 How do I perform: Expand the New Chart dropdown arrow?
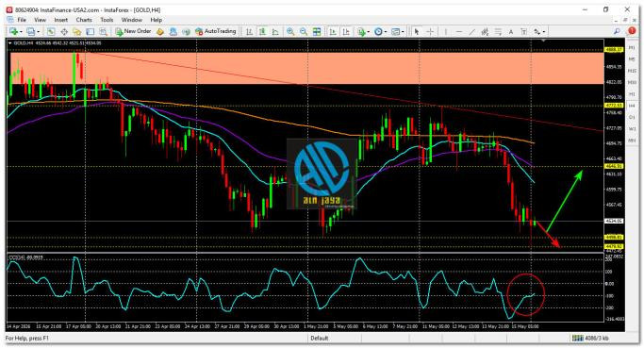(21, 32)
